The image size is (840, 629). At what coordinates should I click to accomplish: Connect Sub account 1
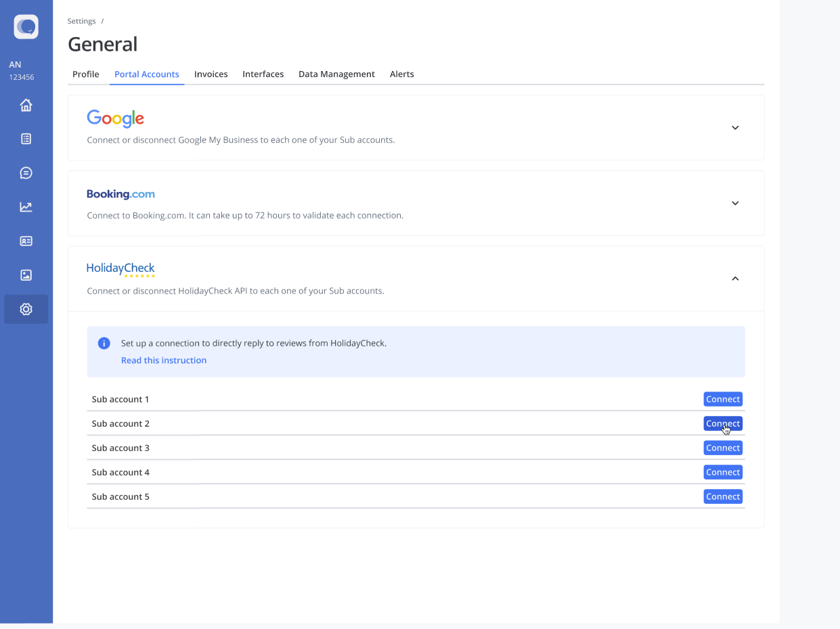pyautogui.click(x=723, y=399)
